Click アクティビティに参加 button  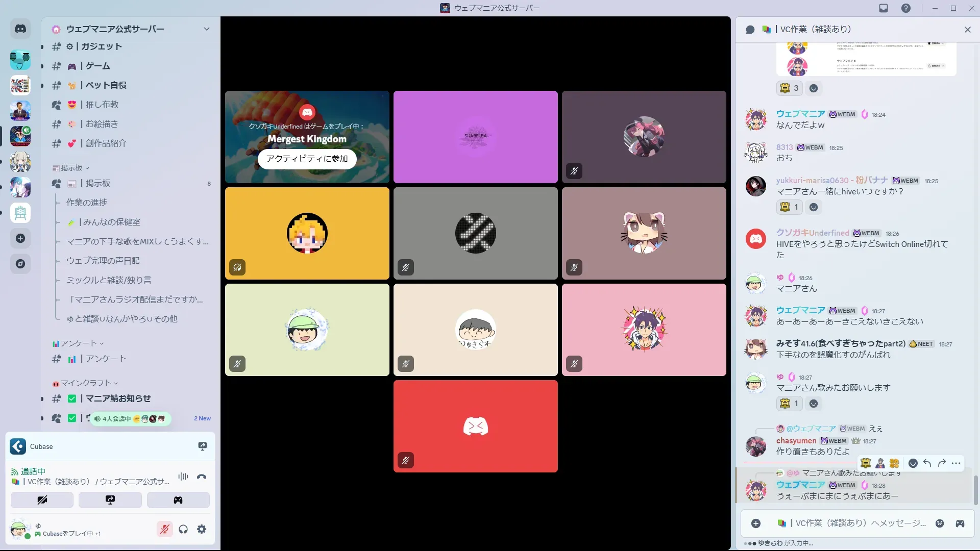(307, 159)
